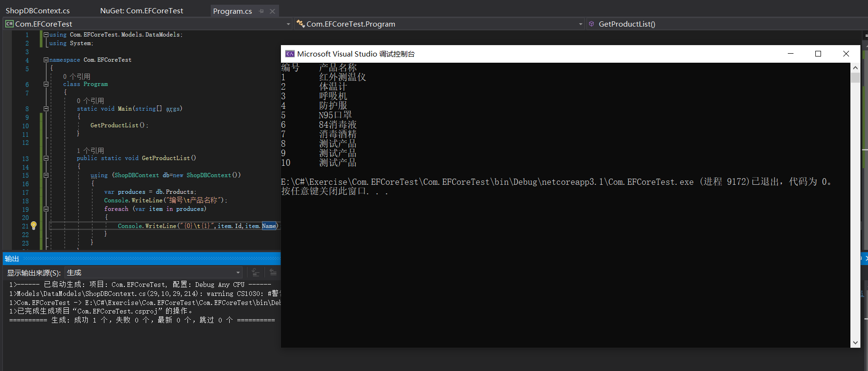Click the 1 个引用 link above GetProductList
This screenshot has height=371, width=868.
pyautogui.click(x=90, y=151)
